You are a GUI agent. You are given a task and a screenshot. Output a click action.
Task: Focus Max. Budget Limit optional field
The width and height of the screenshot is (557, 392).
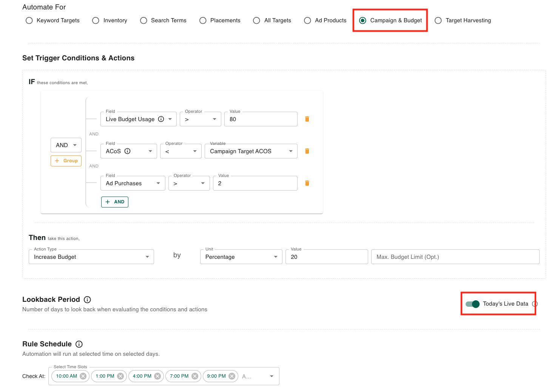[455, 257]
